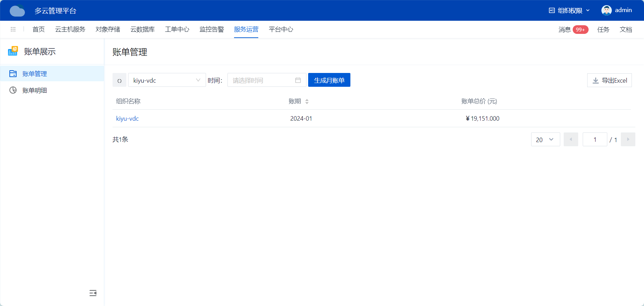Viewport: 644px width, 306px height.
Task: Select 账单明细 in the sidebar
Action: click(35, 90)
